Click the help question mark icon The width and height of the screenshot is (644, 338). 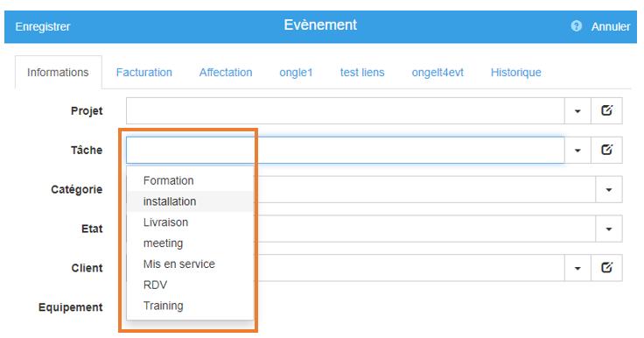click(x=577, y=26)
